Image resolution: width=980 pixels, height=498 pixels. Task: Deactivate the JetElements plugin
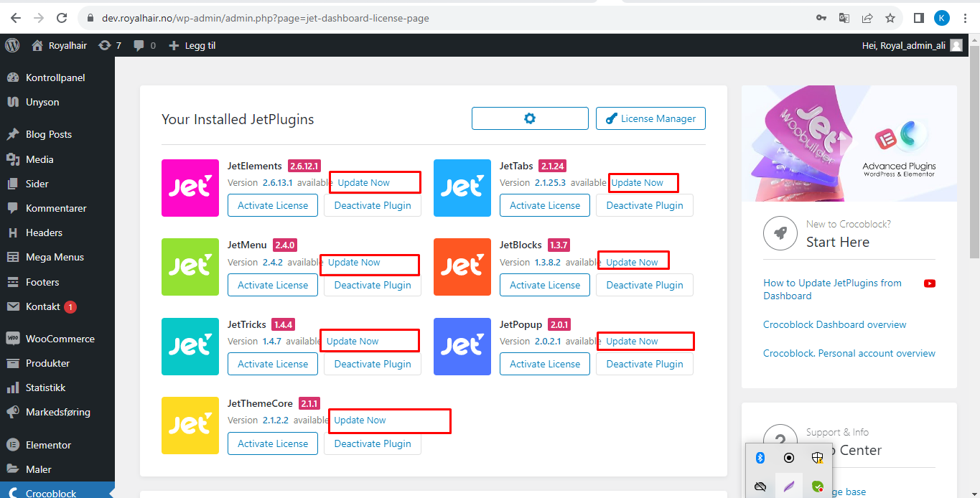pyautogui.click(x=373, y=205)
